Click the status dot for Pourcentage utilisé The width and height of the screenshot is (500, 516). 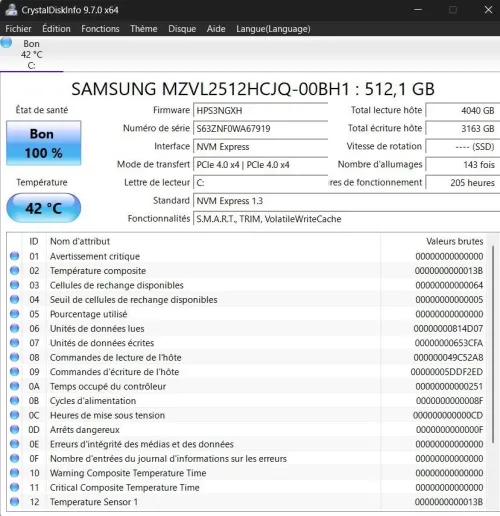14,314
